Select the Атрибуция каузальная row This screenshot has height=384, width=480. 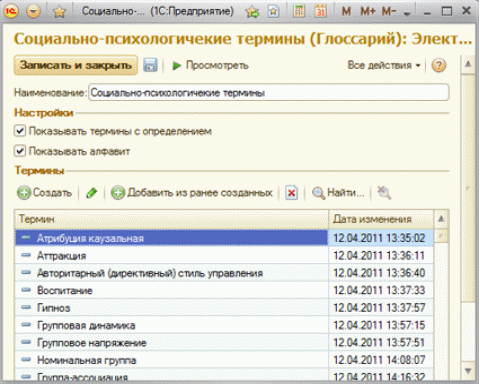click(x=171, y=238)
